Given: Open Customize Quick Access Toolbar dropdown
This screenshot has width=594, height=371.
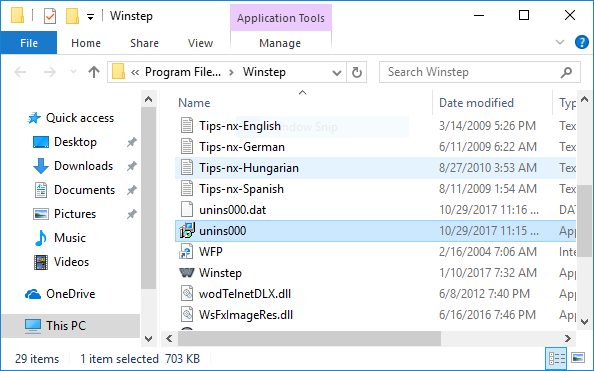Looking at the screenshot, I should (x=90, y=17).
